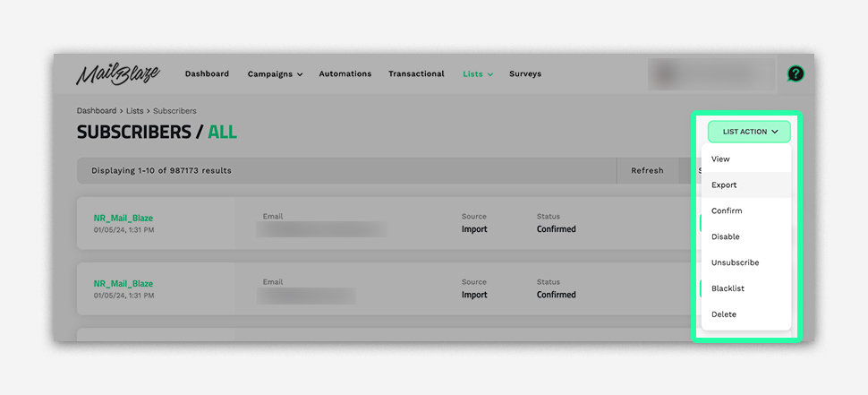Navigate to Surveys
Viewport: 868px width, 395px height.
[525, 74]
